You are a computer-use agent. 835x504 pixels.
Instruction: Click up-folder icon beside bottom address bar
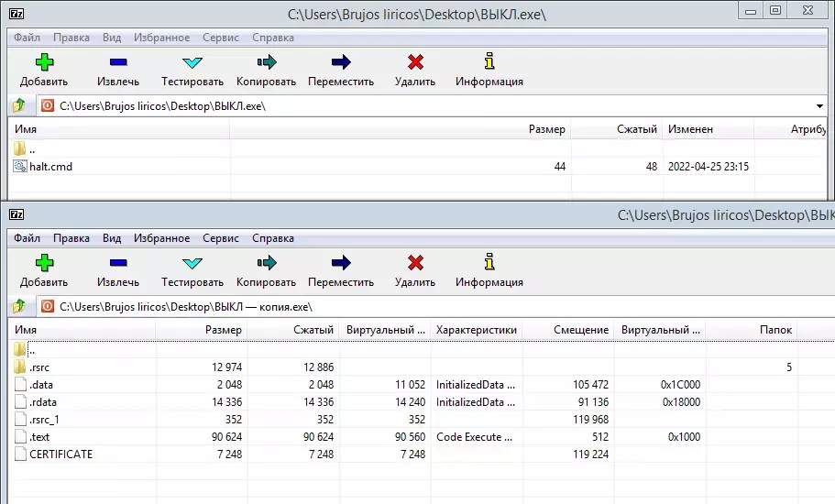19,307
